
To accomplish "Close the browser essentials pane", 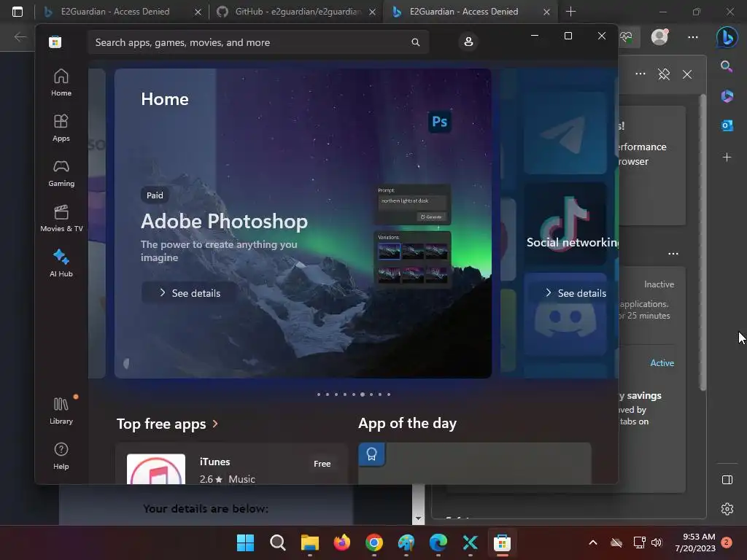I will [x=687, y=74].
